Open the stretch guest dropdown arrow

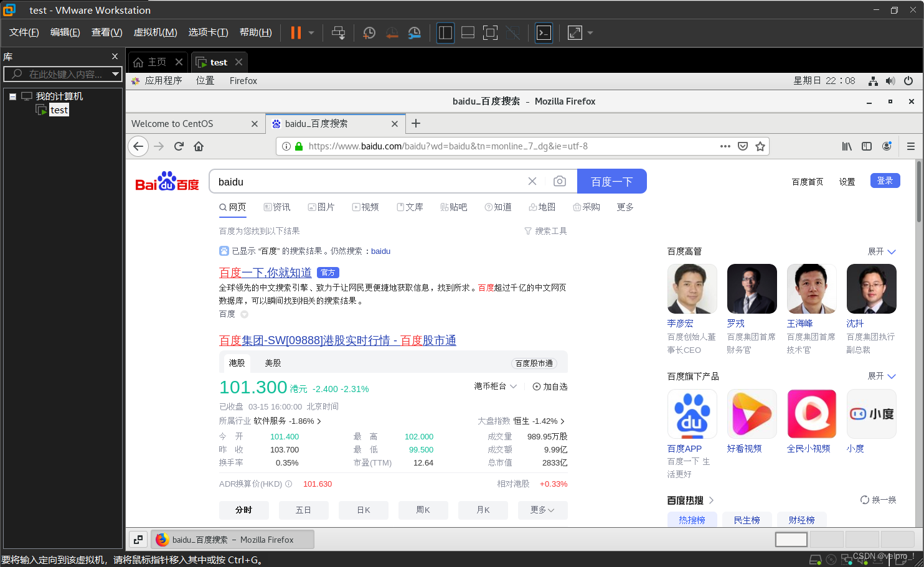590,32
